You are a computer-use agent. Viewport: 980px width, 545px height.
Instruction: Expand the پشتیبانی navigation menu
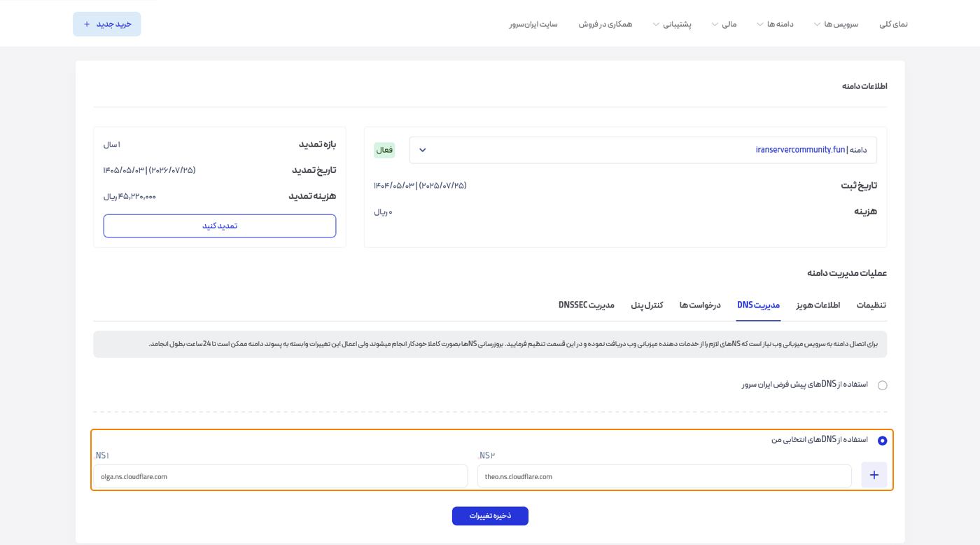tap(672, 24)
